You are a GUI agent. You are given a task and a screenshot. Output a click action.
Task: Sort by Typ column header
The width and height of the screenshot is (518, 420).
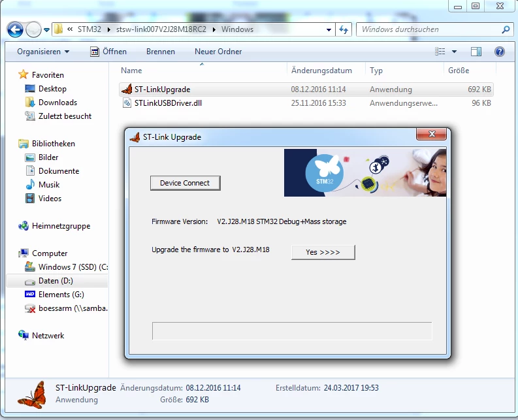[x=376, y=71]
